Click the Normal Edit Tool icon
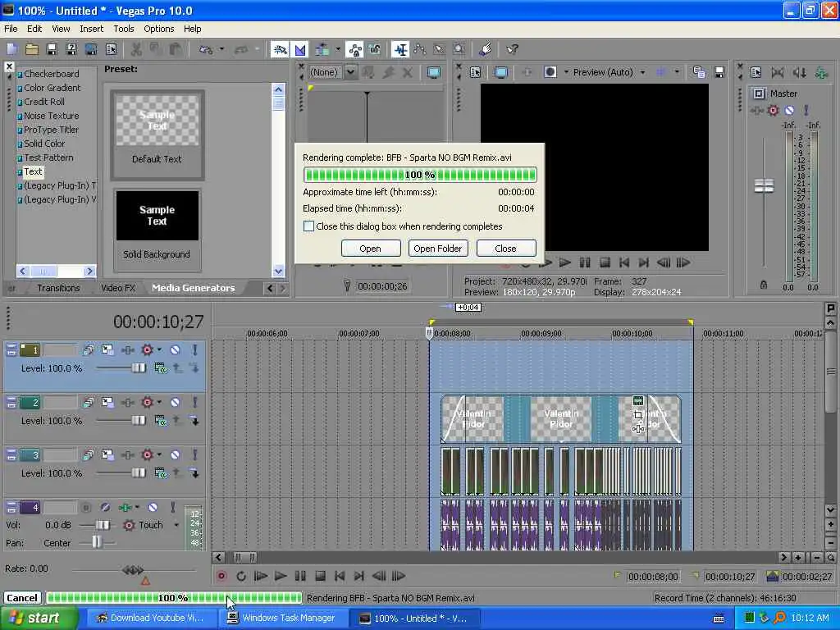 400,50
